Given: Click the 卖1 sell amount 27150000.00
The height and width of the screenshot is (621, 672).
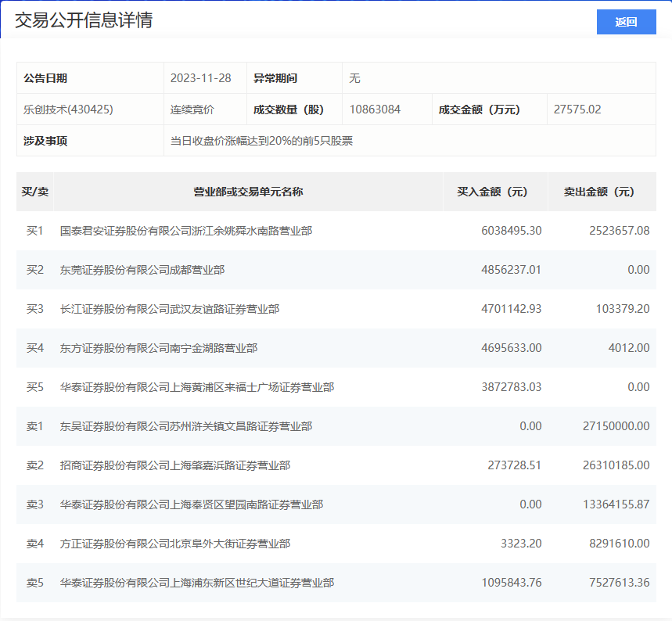Looking at the screenshot, I should pyautogui.click(x=616, y=426).
